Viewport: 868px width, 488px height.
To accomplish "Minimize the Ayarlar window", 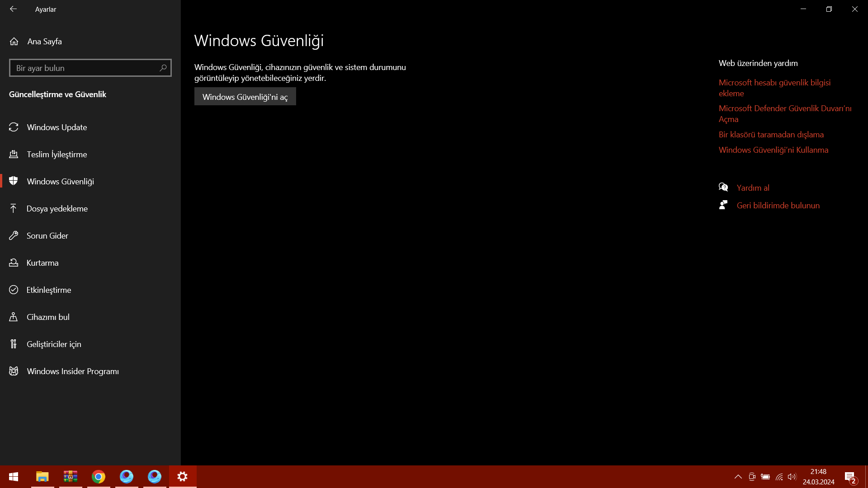I will (x=803, y=9).
